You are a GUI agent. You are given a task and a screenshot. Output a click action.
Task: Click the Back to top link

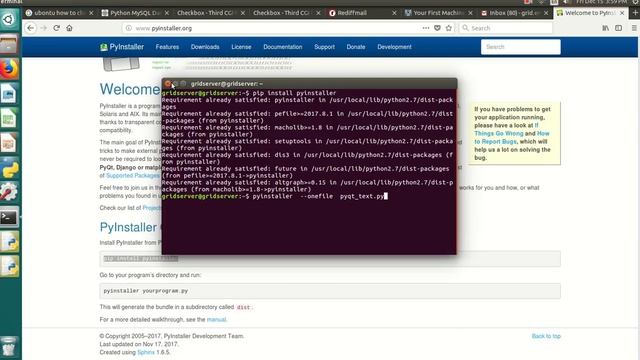pyautogui.click(x=546, y=336)
